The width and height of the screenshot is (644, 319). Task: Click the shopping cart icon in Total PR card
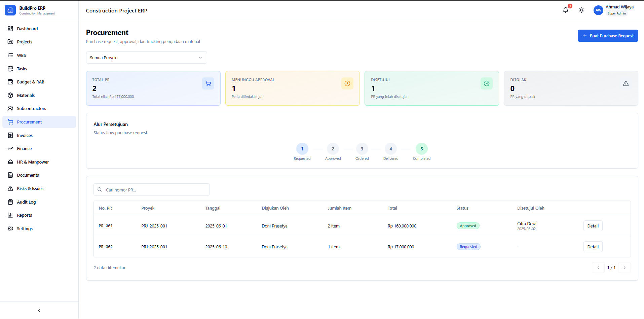[x=208, y=83]
